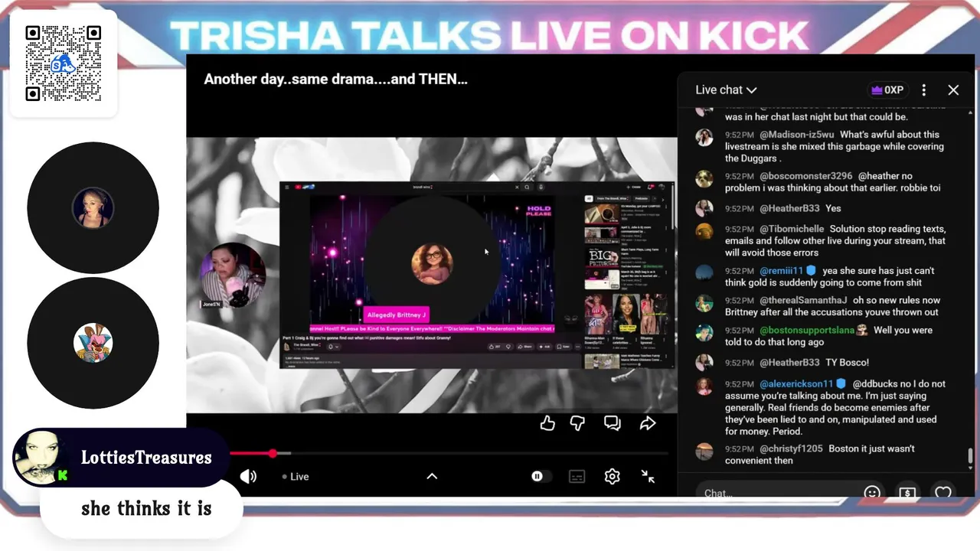Screen dimensions: 980x551
Task: Click the voice search microphone in inner YouTube
Action: (x=541, y=187)
